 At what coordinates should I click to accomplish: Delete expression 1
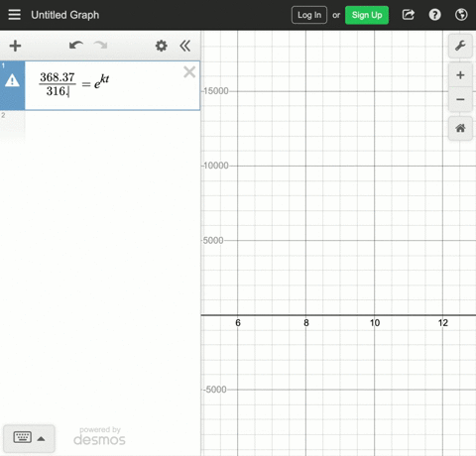[x=189, y=72]
